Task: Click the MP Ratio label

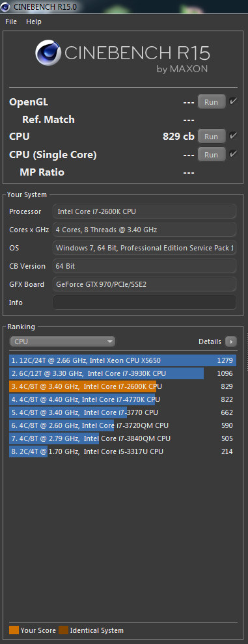Action: pos(42,172)
